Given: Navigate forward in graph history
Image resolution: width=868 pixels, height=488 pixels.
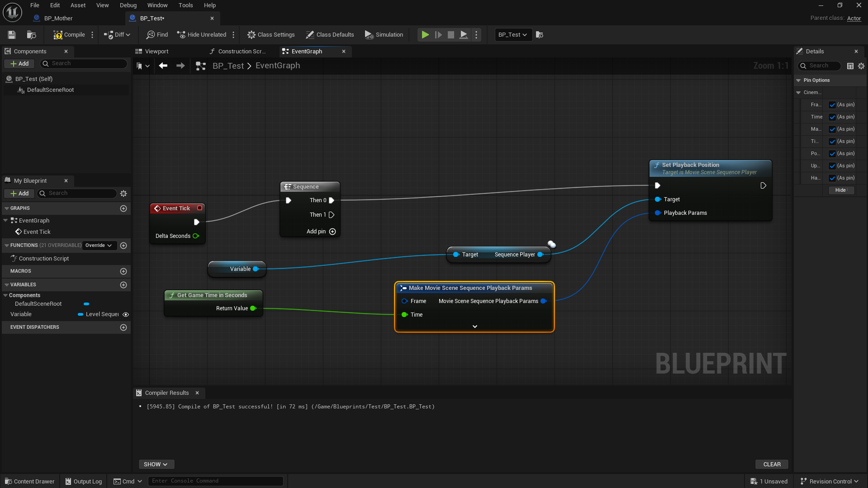Looking at the screenshot, I should point(180,66).
